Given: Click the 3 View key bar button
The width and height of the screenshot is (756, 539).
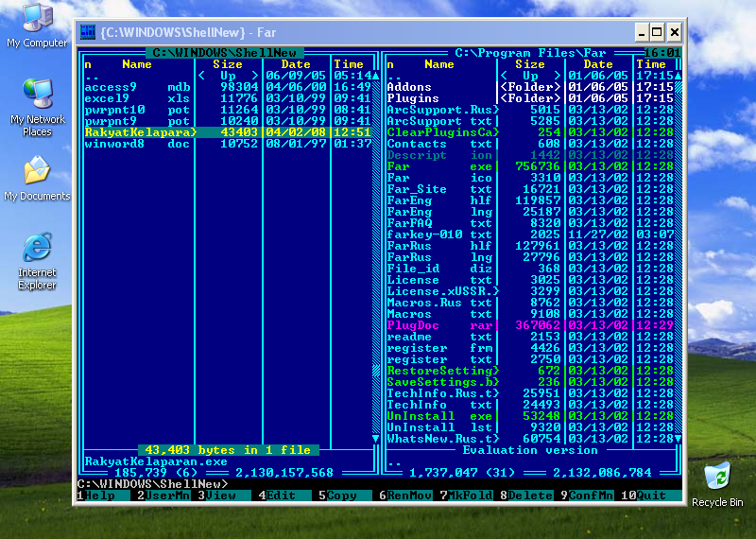Looking at the screenshot, I should (x=224, y=496).
